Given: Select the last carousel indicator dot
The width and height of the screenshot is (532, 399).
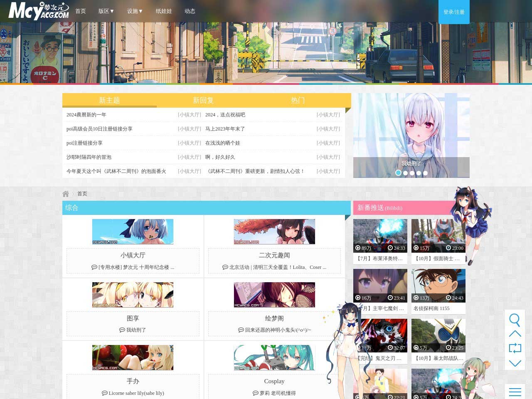Looking at the screenshot, I should point(425,173).
